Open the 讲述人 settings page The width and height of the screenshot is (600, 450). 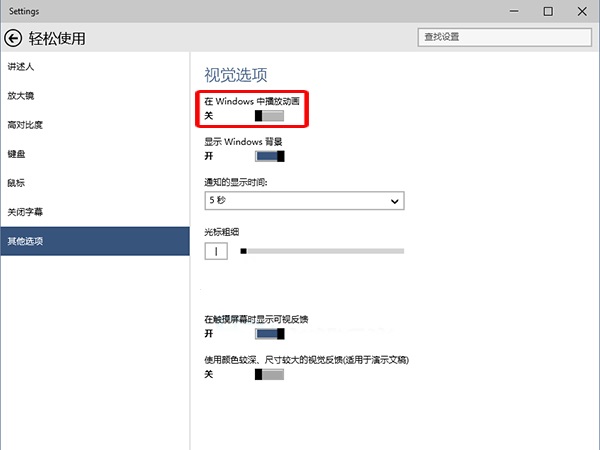click(22, 67)
